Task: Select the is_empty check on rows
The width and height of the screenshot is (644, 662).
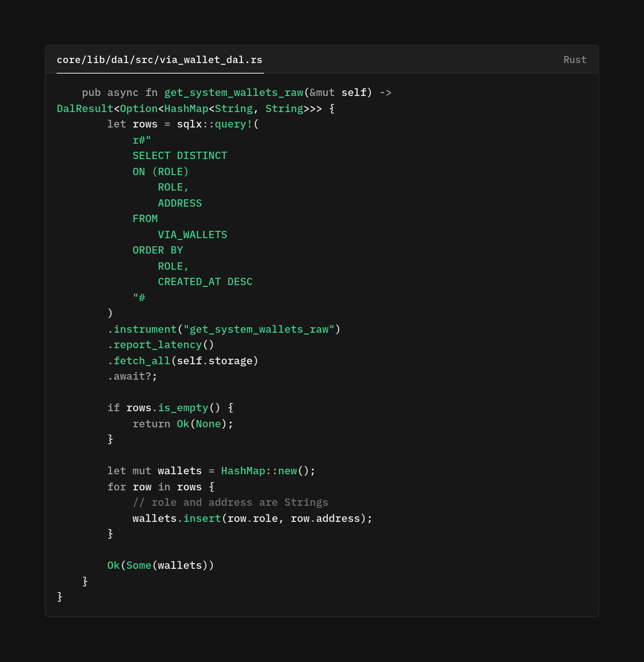Action: click(182, 408)
